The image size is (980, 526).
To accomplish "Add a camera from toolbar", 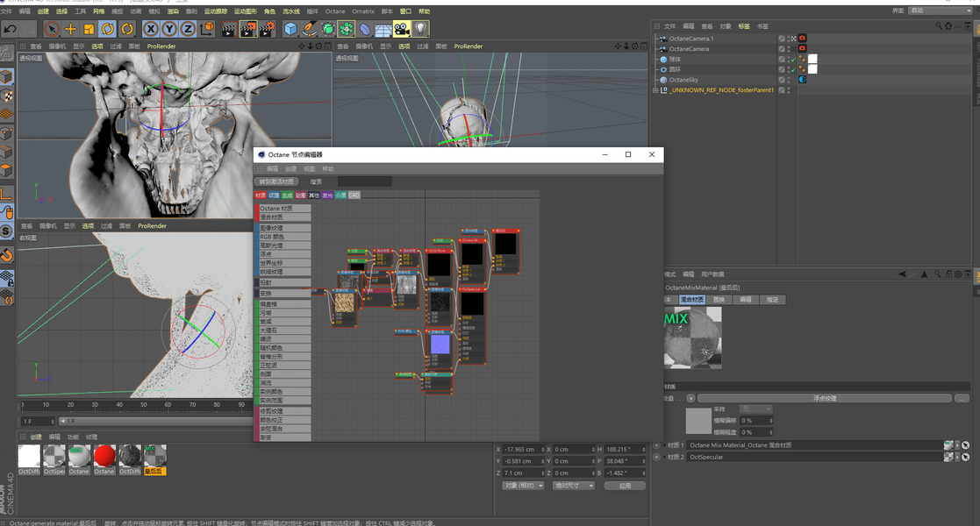I will click(402, 29).
